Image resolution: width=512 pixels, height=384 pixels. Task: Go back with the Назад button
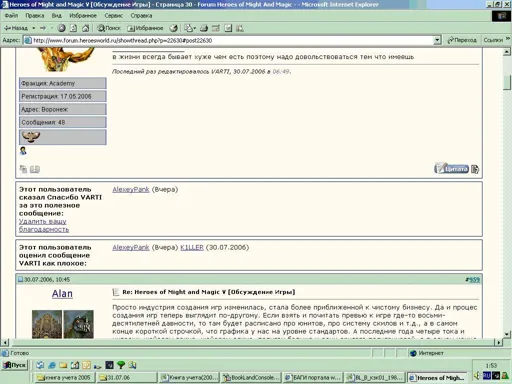pyautogui.click(x=16, y=28)
